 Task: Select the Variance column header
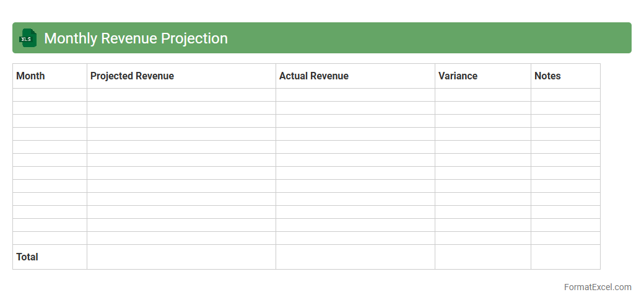482,76
